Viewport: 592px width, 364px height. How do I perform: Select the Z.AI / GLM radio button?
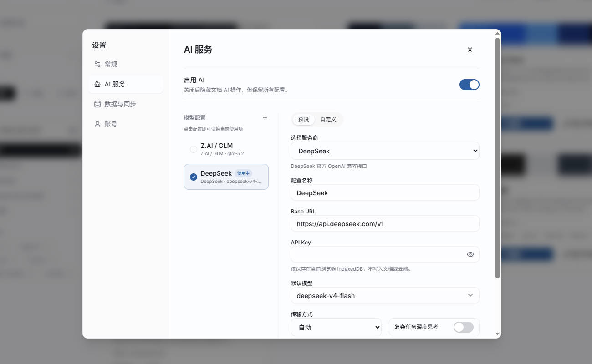(194, 149)
